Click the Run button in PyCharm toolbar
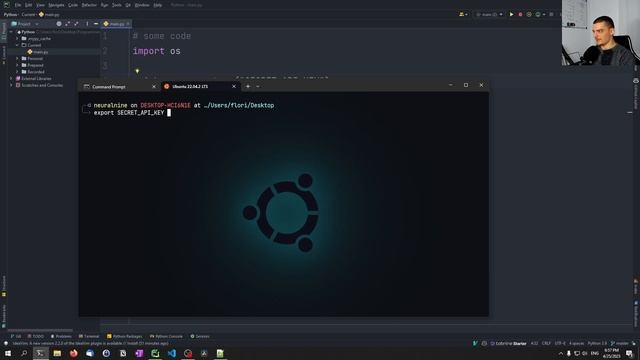This screenshot has height=360, width=640. click(x=511, y=14)
